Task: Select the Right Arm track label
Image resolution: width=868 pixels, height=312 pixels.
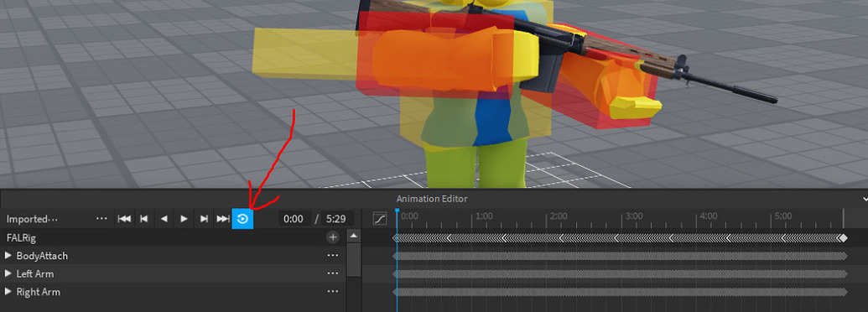Action: point(39,292)
